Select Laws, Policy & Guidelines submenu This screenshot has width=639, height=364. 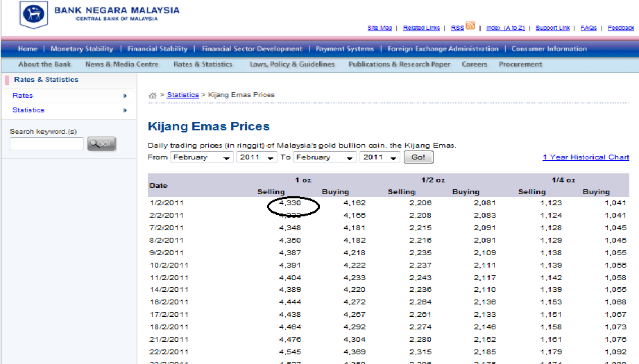(292, 64)
